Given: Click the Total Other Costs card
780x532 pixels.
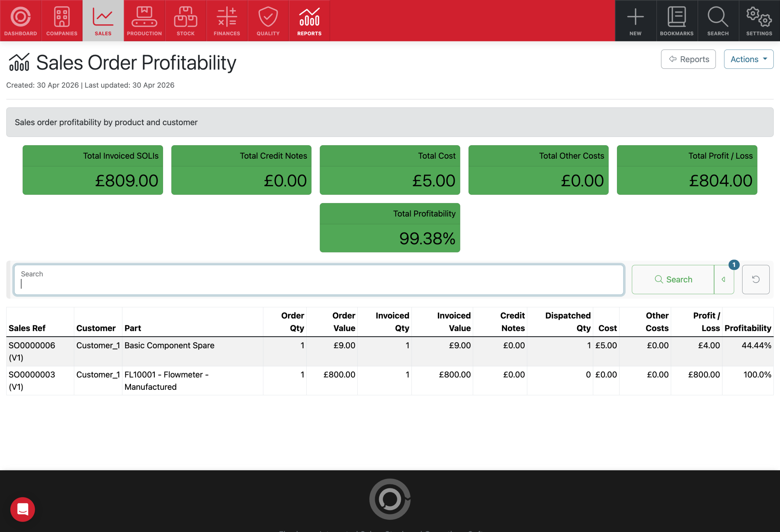Looking at the screenshot, I should (538, 170).
